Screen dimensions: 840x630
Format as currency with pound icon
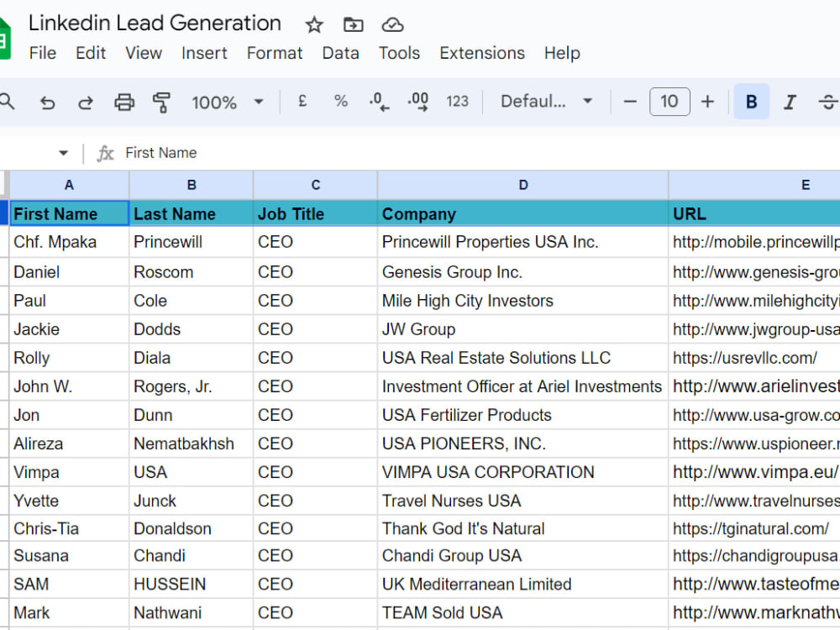302,101
